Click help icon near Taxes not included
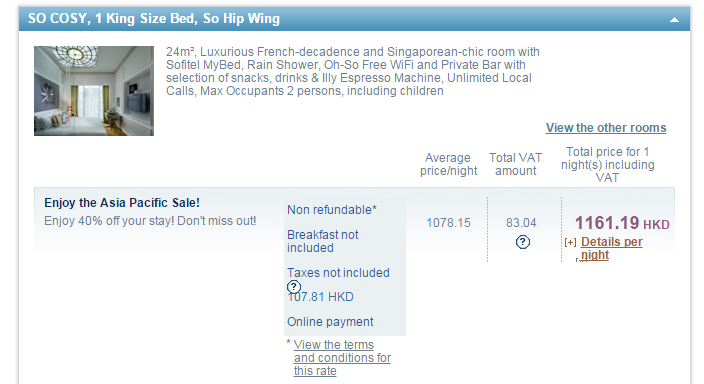This screenshot has width=704, height=384. 294,286
